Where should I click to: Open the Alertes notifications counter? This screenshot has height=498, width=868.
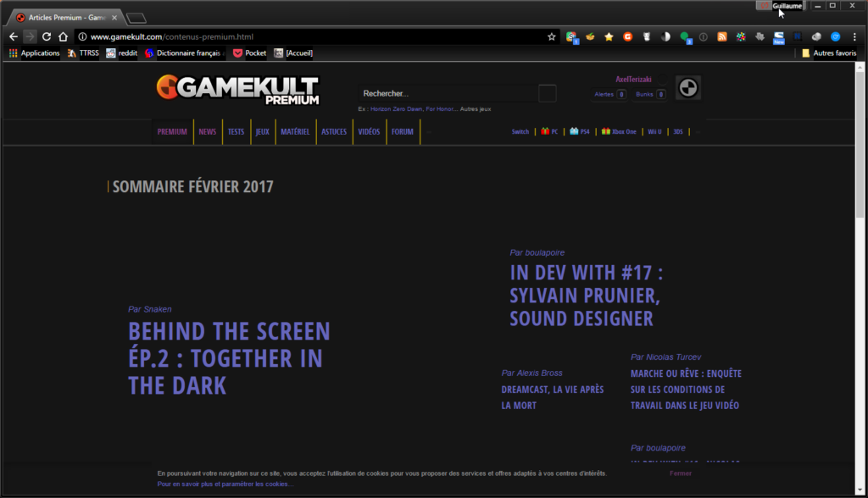click(x=610, y=94)
